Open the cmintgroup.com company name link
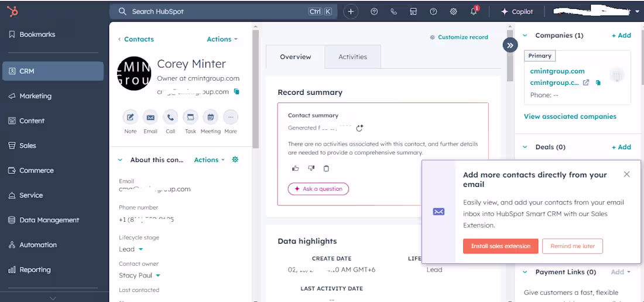The height and width of the screenshot is (302, 644). coord(557,71)
